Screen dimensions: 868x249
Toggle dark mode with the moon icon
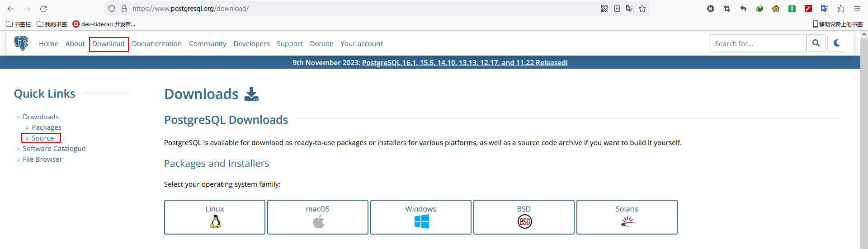(x=837, y=43)
